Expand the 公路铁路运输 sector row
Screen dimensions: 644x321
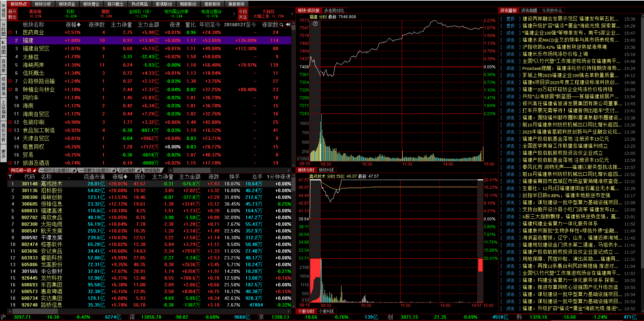10,81
